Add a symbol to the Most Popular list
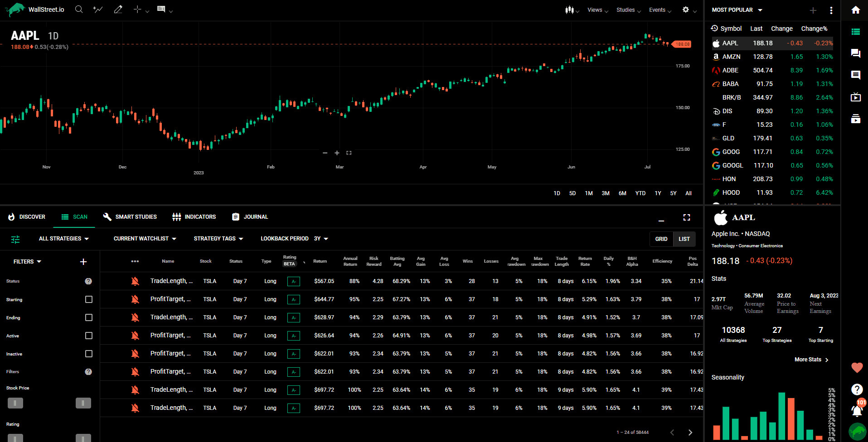The width and height of the screenshot is (868, 442). click(813, 10)
